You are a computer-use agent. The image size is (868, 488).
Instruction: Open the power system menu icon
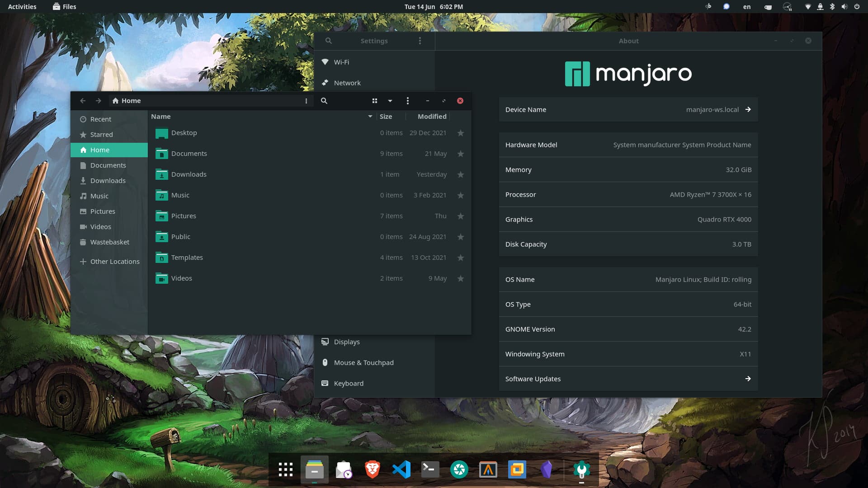pos(857,6)
